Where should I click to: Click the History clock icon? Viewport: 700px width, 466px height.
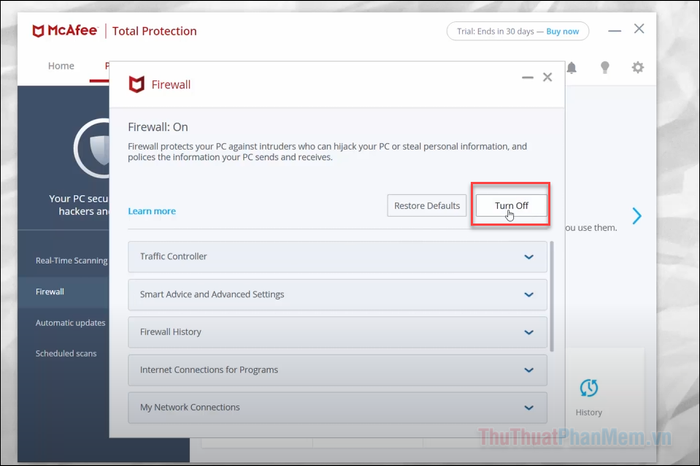click(589, 388)
